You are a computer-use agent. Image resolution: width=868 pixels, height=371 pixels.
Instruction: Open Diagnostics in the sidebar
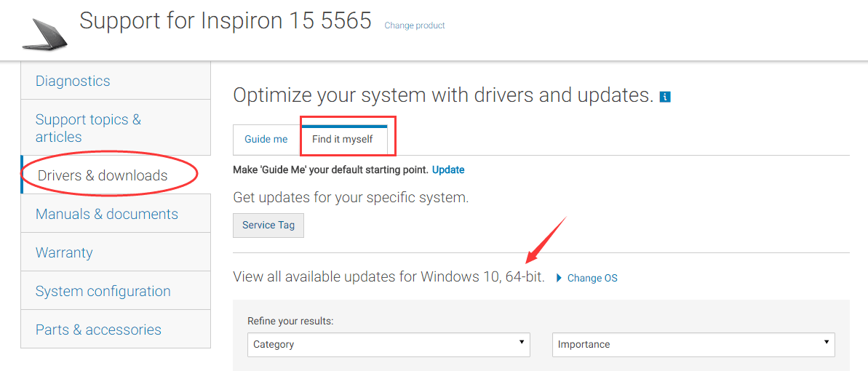pyautogui.click(x=116, y=81)
